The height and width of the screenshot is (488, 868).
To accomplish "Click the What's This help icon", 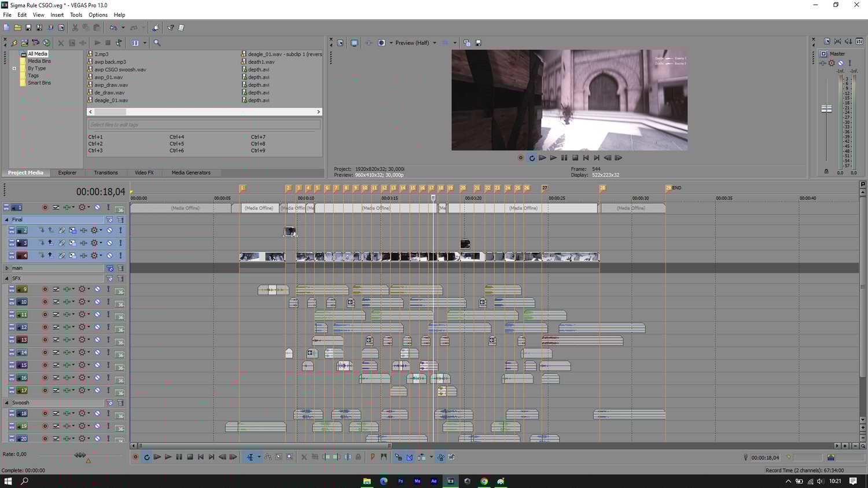I will (x=170, y=27).
